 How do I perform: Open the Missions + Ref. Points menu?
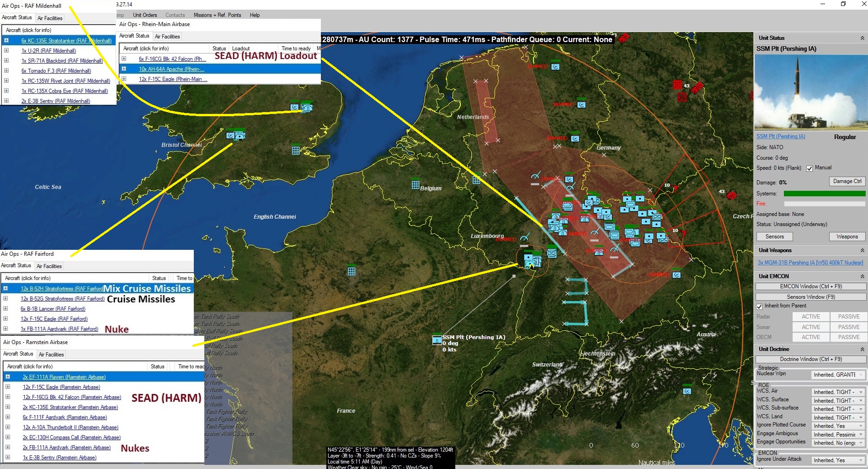tap(217, 15)
